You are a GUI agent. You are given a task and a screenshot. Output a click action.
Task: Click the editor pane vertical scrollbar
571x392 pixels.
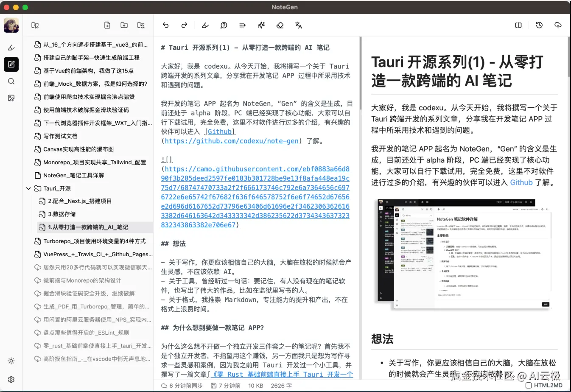361,73
